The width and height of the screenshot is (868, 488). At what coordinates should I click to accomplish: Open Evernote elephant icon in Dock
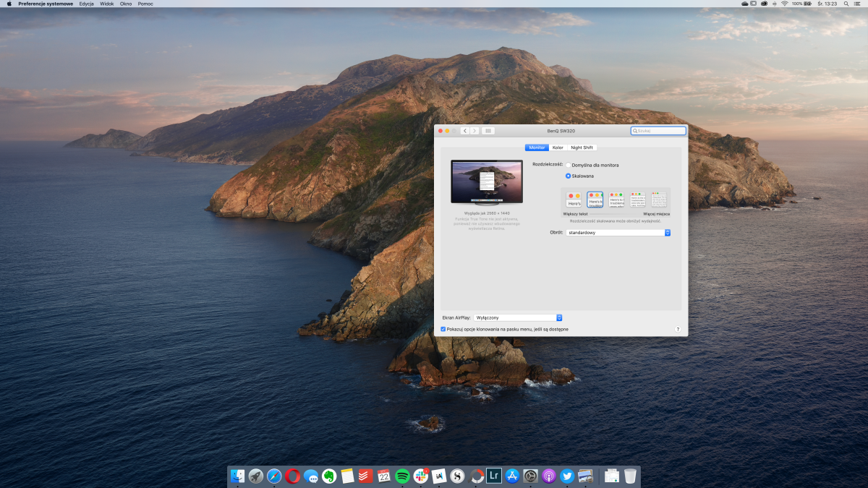point(329,476)
